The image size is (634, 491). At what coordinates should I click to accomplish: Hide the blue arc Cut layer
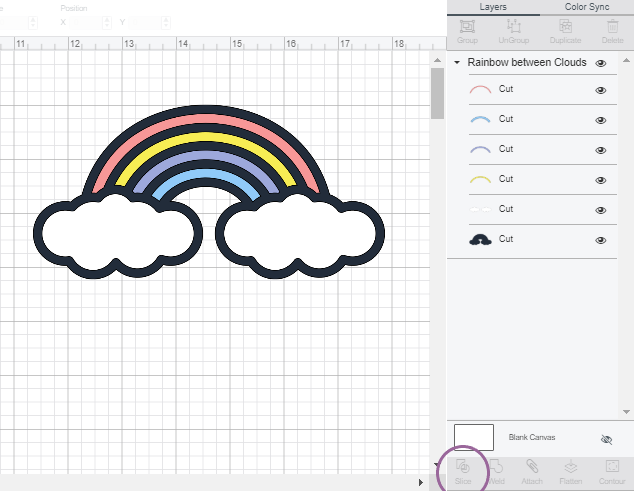601,120
